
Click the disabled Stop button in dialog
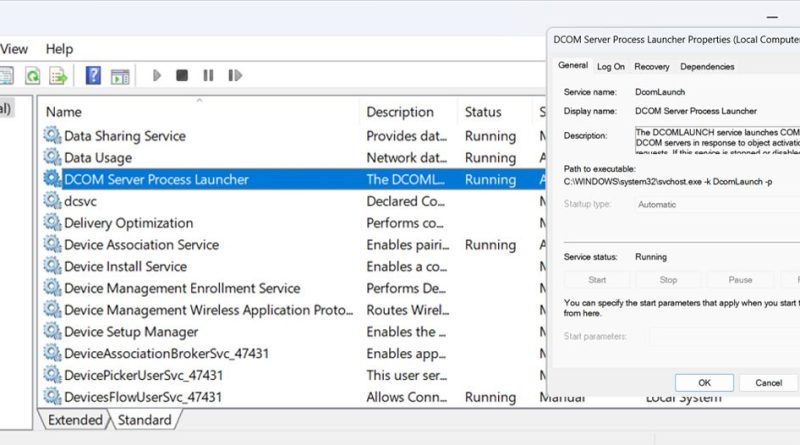click(668, 280)
